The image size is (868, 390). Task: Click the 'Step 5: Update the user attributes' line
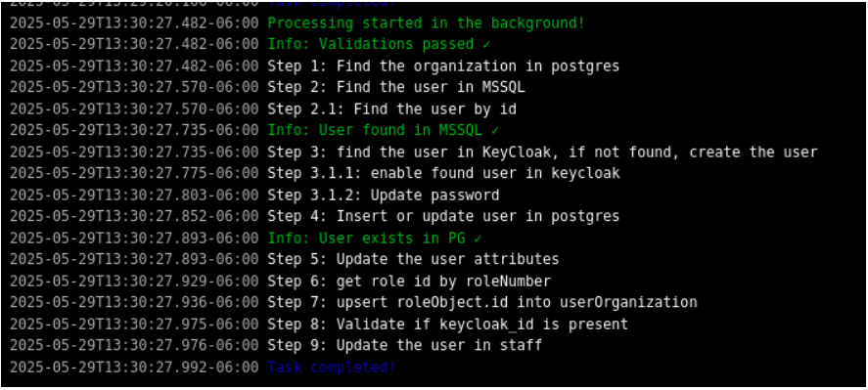point(414,259)
